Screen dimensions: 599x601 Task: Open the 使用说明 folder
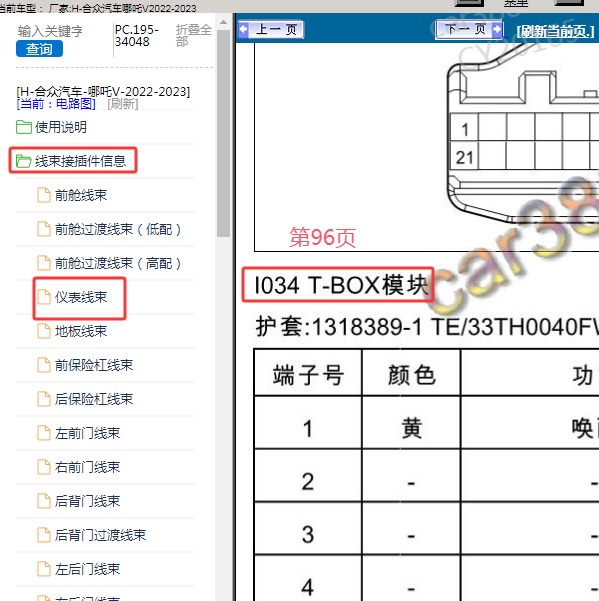(61, 127)
